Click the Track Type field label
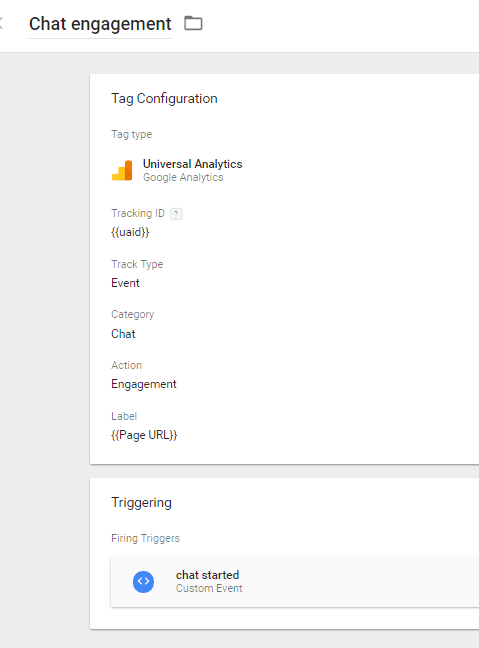Viewport: 479px width, 648px height. 137,264
